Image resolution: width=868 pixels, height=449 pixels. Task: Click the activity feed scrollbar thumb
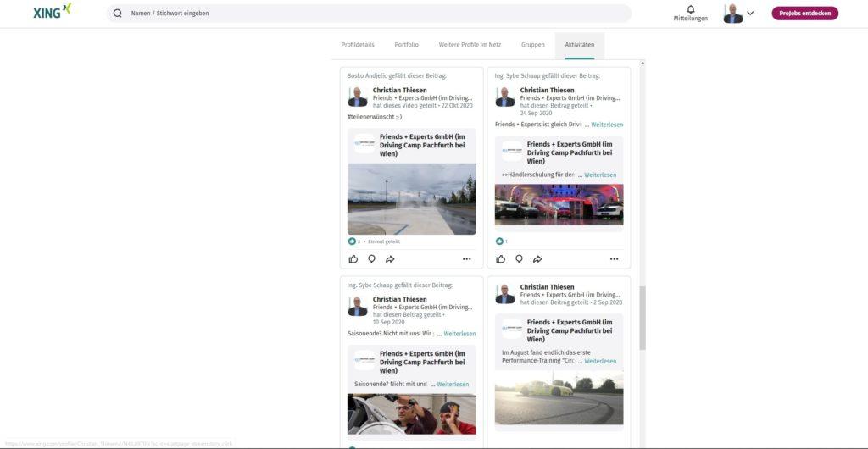643,318
